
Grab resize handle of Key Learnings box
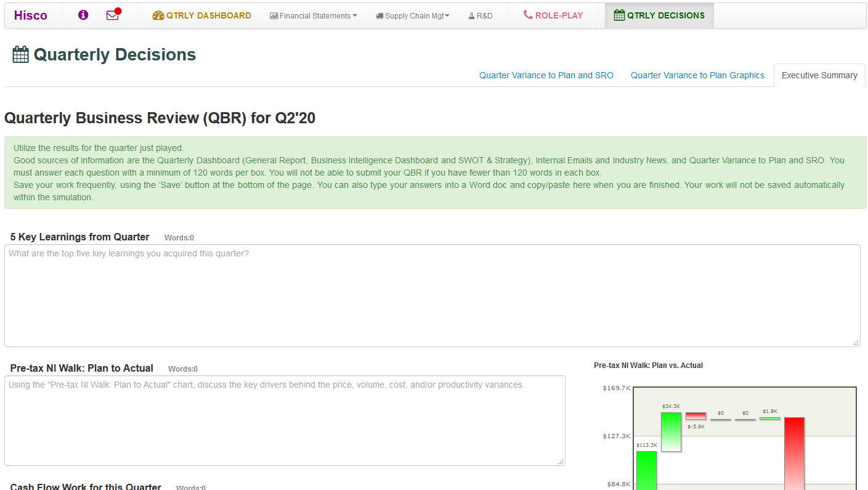tap(856, 342)
